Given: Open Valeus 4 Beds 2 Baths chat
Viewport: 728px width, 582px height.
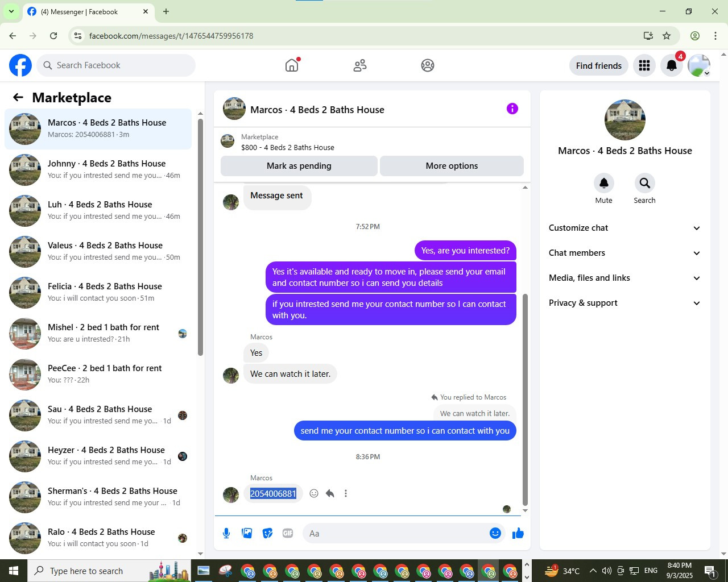Looking at the screenshot, I should (x=98, y=251).
